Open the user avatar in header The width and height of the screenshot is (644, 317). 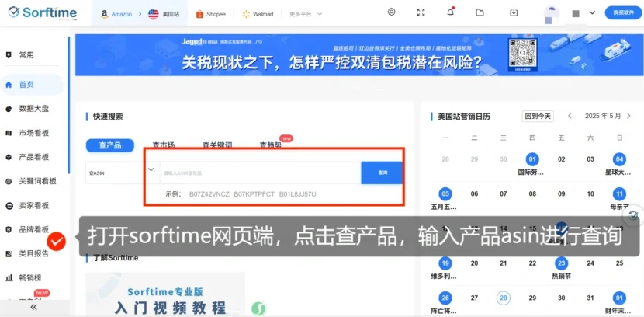551,15
